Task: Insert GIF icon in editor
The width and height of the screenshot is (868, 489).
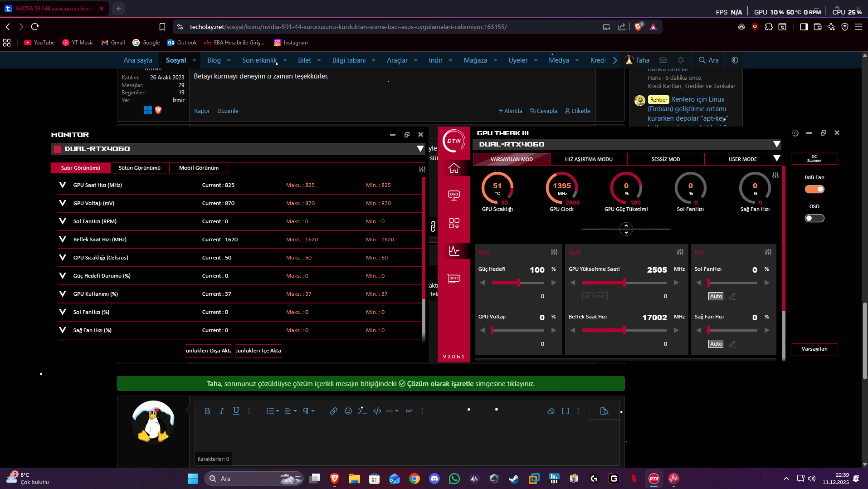Action: (x=410, y=411)
